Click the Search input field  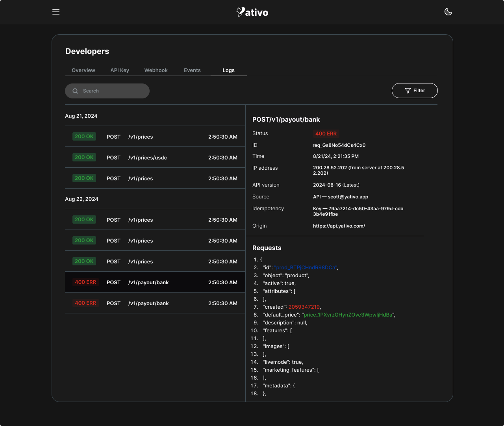click(107, 91)
